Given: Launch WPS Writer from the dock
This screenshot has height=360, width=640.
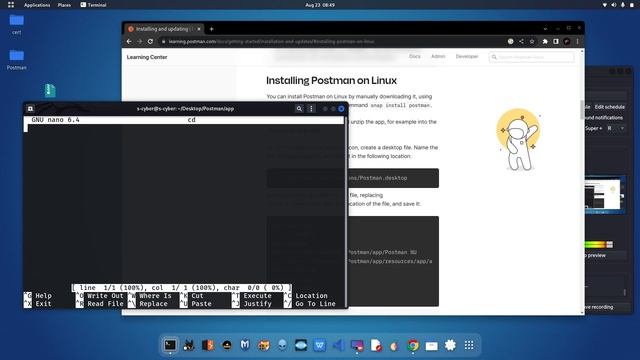Looking at the screenshot, I should point(320,345).
